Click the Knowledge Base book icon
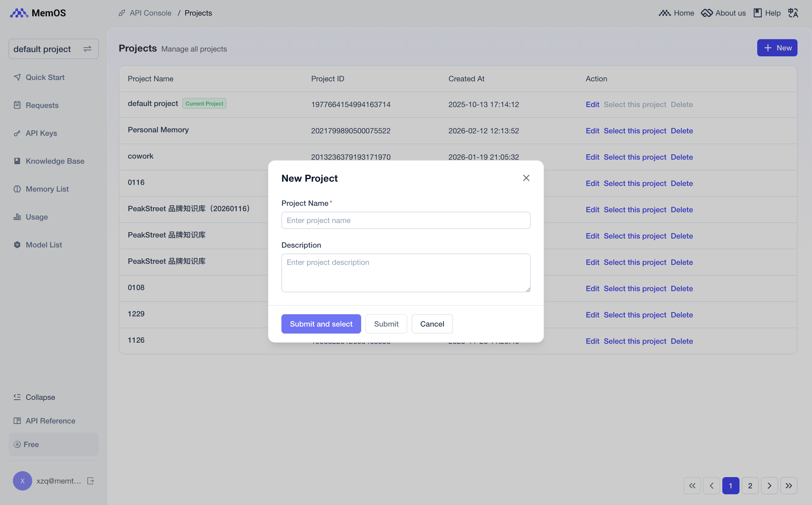This screenshot has width=812, height=505. coord(17,161)
